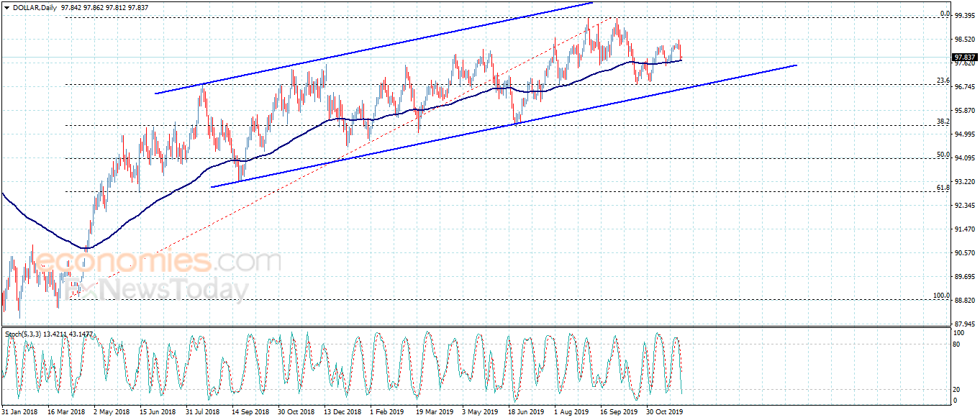Click the 95.870 price axis label
The image size is (980, 420).
tap(964, 111)
